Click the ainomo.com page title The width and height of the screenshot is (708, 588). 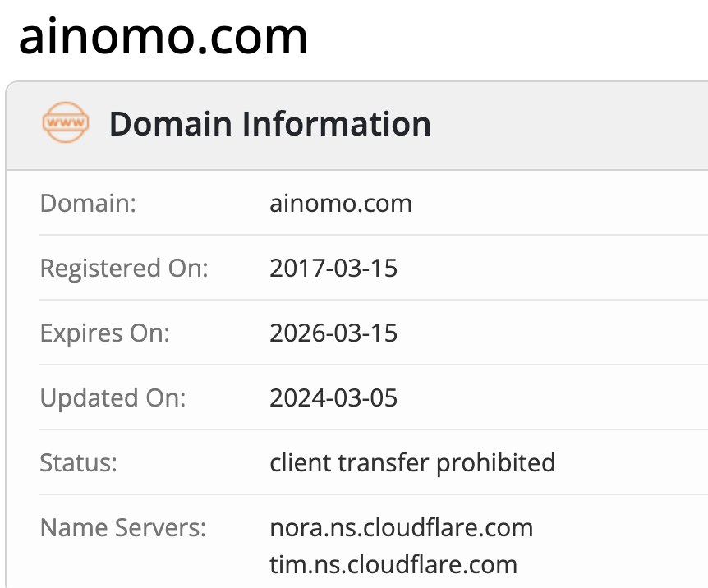[163, 37]
